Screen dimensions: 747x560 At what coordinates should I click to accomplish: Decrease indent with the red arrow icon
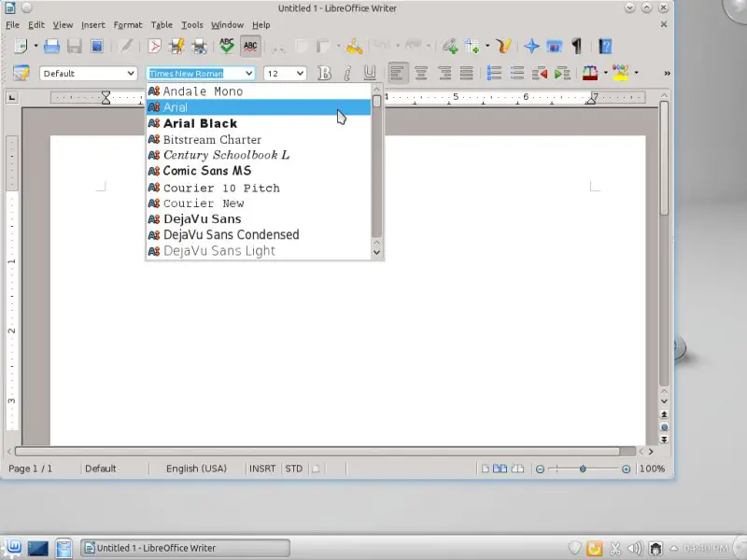(x=540, y=73)
